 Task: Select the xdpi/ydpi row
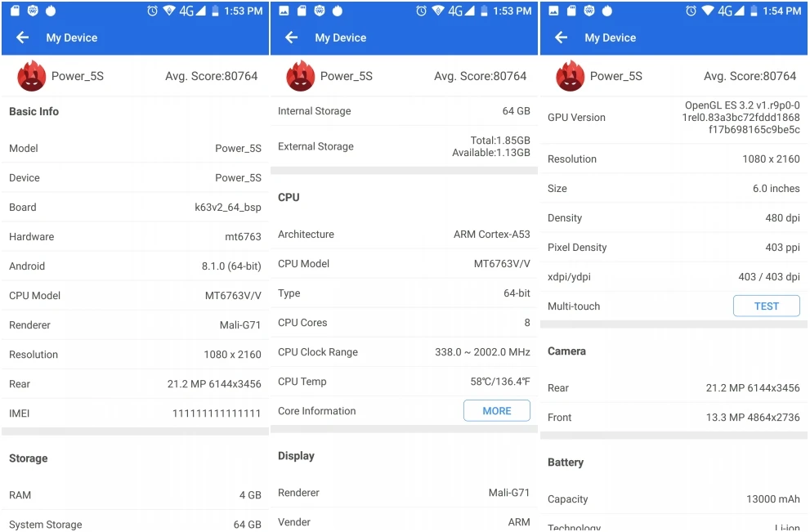coord(674,277)
